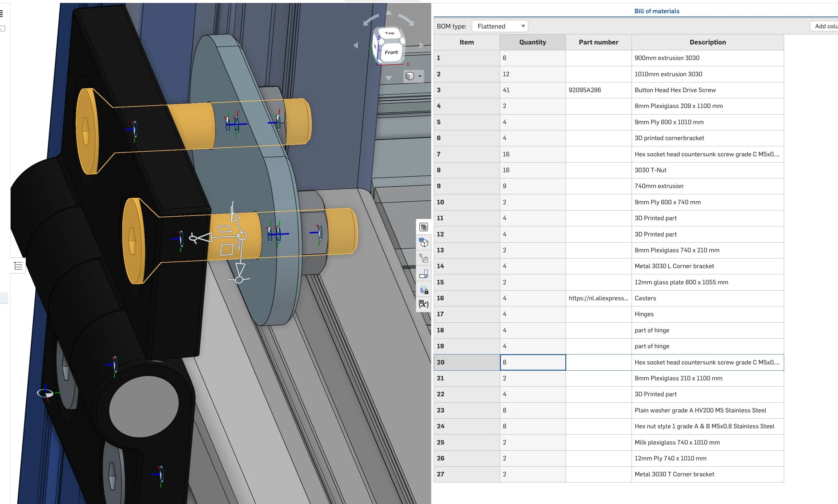Click the Part number column header
This screenshot has height=504, width=838.
point(599,42)
